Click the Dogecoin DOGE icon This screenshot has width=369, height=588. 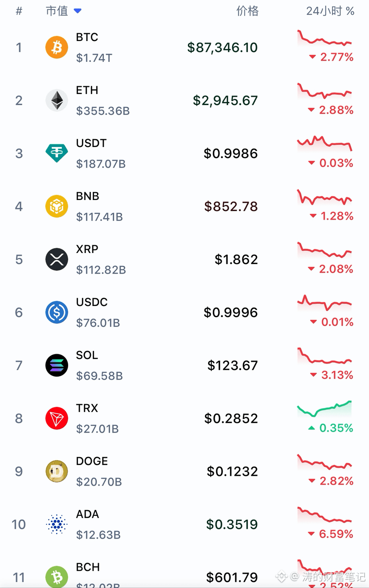tap(57, 472)
